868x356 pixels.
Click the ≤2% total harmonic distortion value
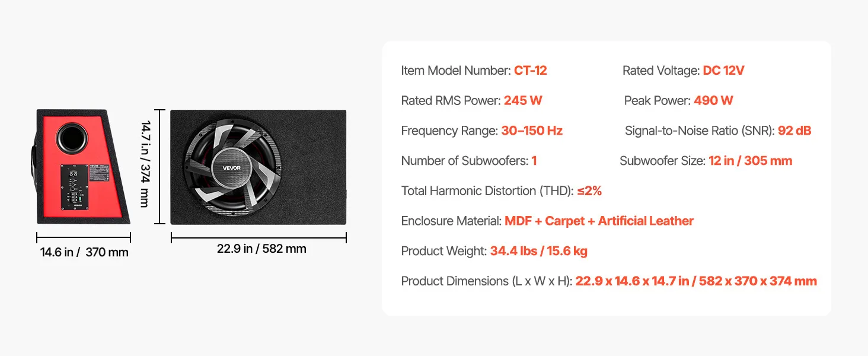pyautogui.click(x=589, y=191)
